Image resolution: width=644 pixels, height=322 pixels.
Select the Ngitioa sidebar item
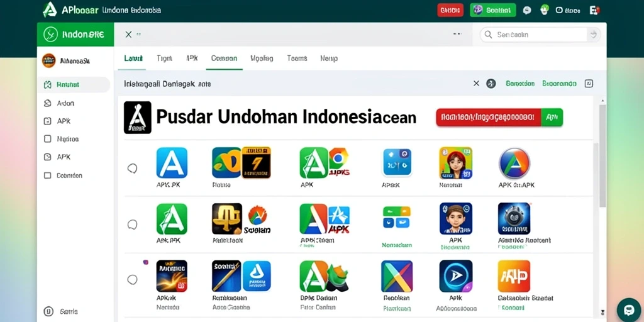click(61, 139)
